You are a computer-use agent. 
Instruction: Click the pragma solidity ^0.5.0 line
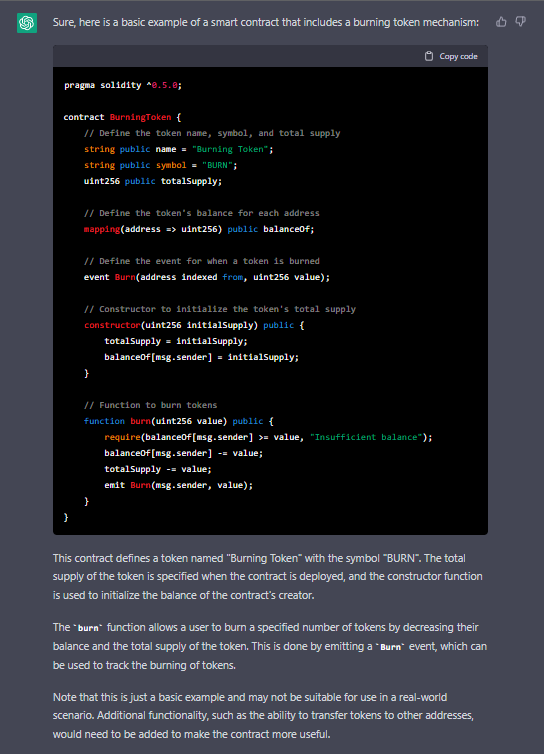tap(123, 85)
